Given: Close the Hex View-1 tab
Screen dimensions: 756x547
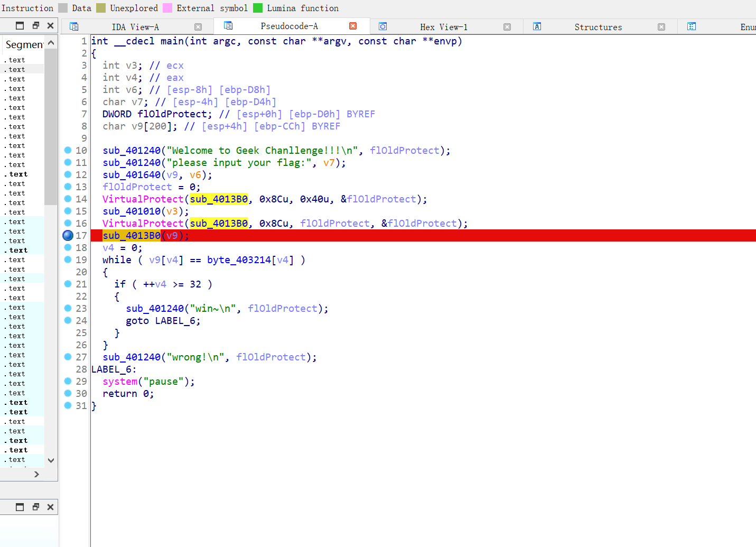Looking at the screenshot, I should coord(507,27).
